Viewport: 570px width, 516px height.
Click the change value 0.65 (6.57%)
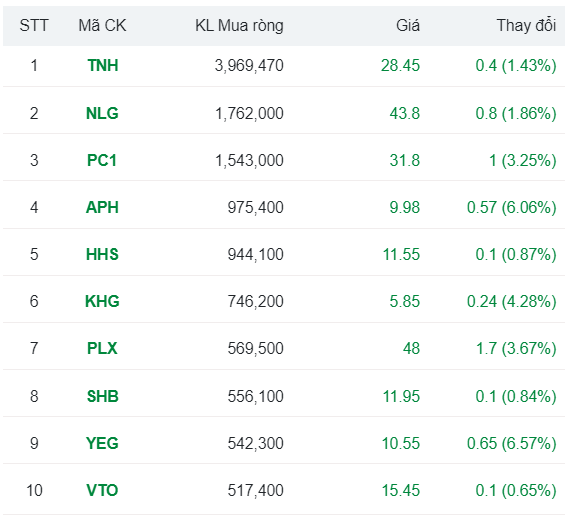(511, 444)
